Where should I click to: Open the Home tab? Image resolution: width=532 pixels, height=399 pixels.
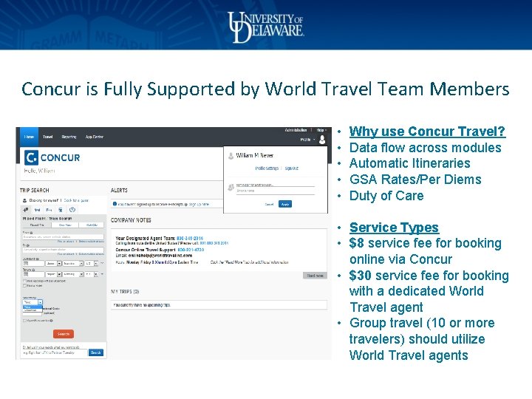pos(29,137)
